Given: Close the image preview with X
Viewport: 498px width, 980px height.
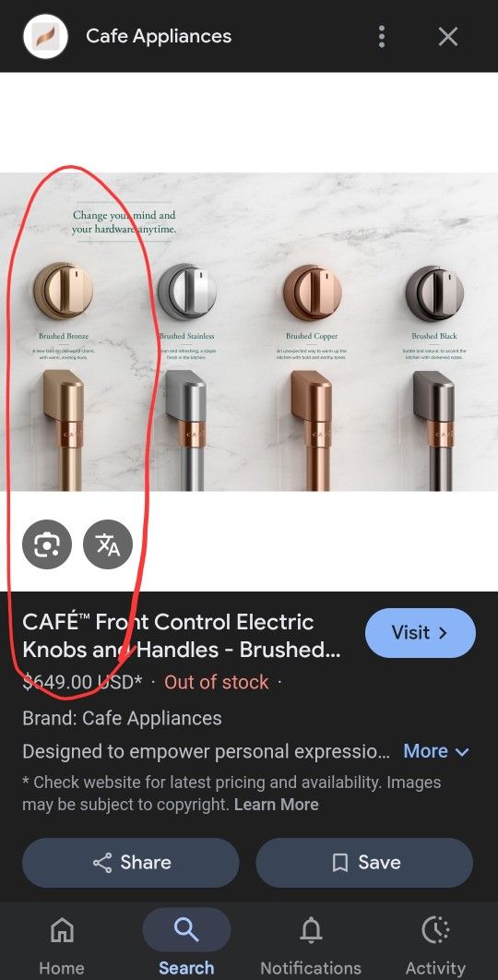Looking at the screenshot, I should coord(448,37).
